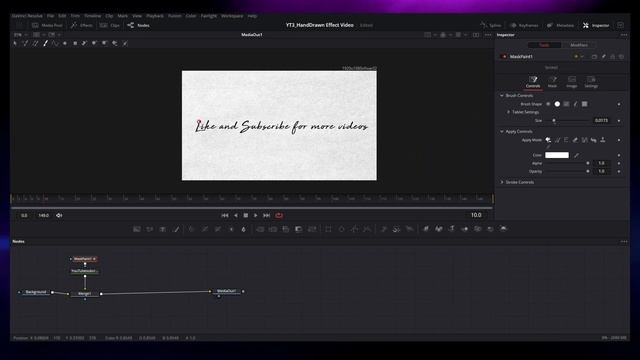Image resolution: width=640 pixels, height=360 pixels.
Task: Open the Nodes panel options menu
Action: point(624,242)
